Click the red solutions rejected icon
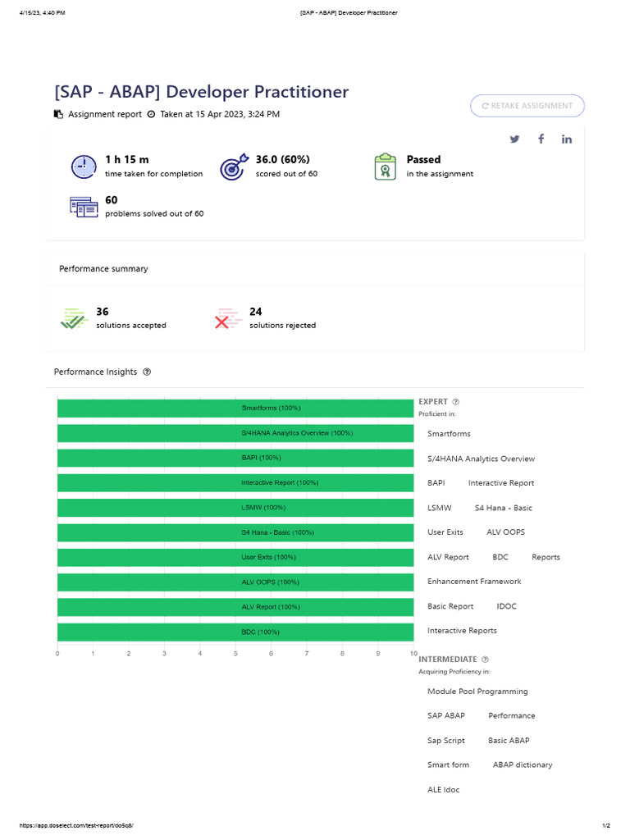630x840 pixels. 226,318
